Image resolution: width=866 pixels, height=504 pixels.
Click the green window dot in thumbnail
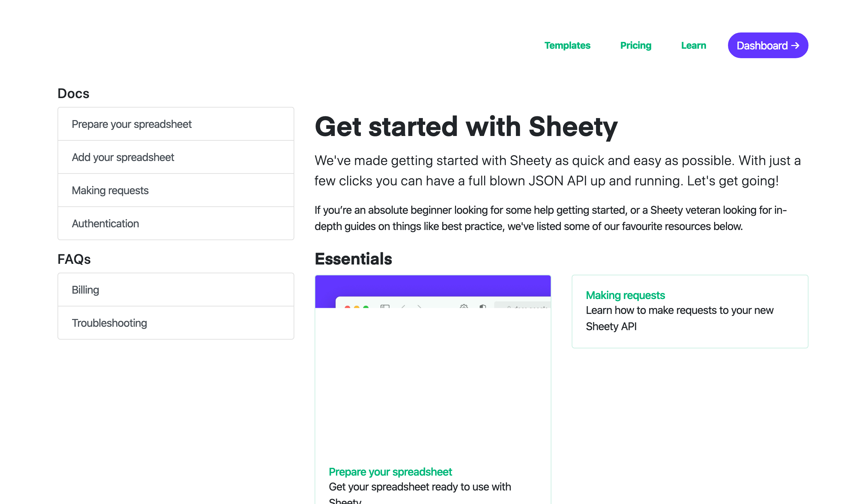pos(366,307)
